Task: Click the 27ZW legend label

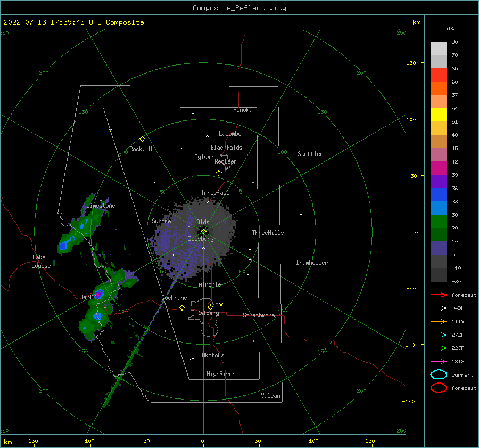Action: click(x=458, y=335)
